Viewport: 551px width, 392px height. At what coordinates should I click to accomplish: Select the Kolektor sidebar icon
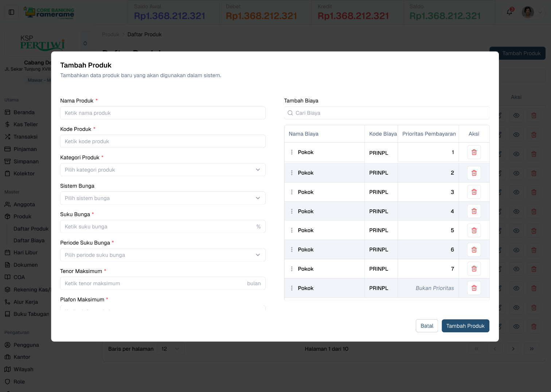click(8, 173)
